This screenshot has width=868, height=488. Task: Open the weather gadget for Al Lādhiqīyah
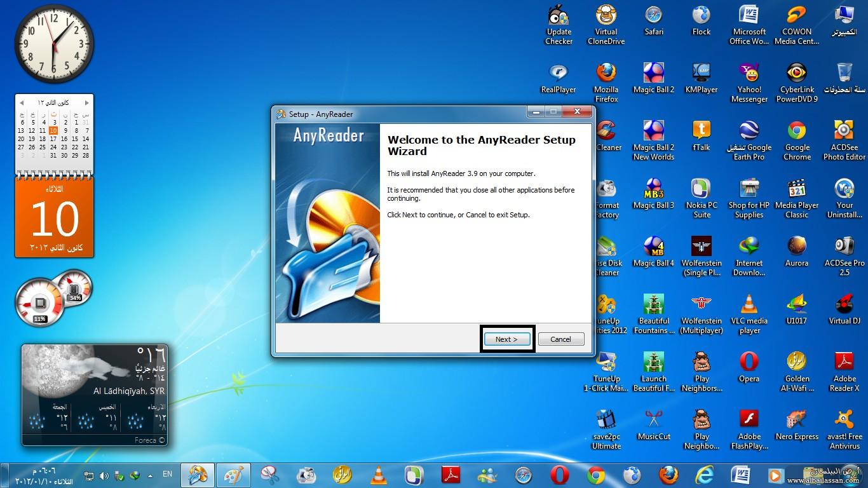95,395
